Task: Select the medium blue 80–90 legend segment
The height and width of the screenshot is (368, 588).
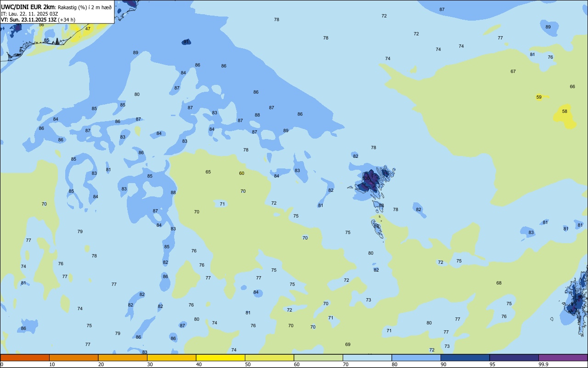Action: tap(416, 357)
